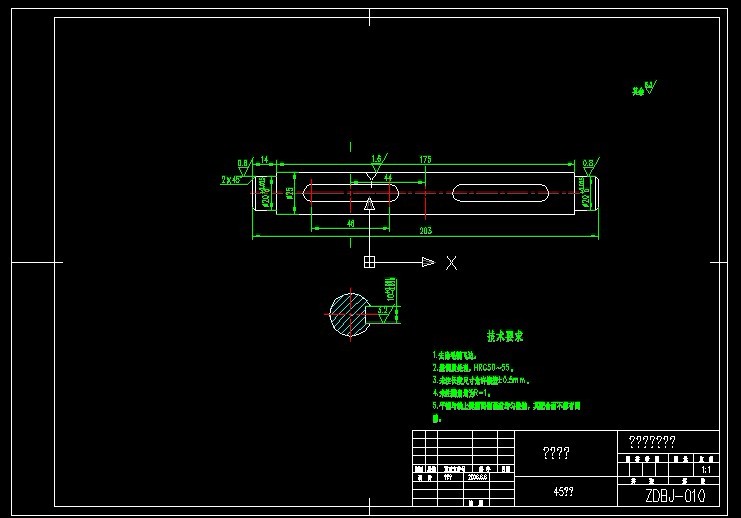Click the date cell in title block

point(478,477)
